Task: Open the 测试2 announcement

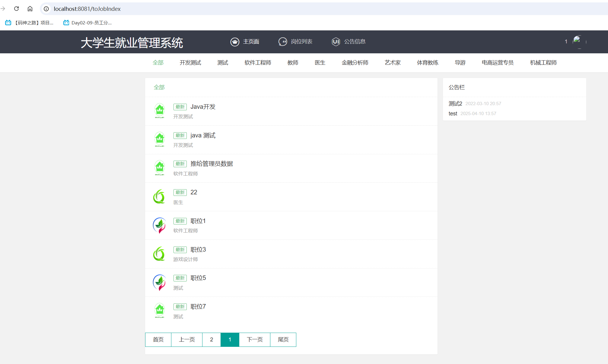Action: pyautogui.click(x=455, y=104)
